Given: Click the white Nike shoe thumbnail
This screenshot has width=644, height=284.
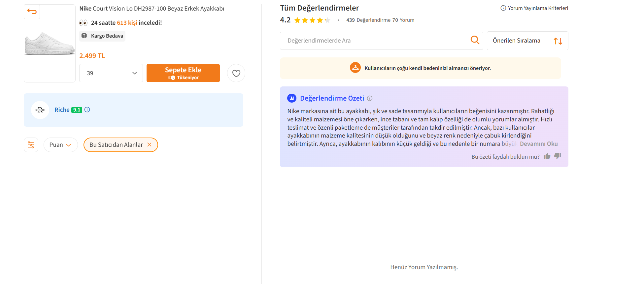Looking at the screenshot, I should tap(50, 44).
